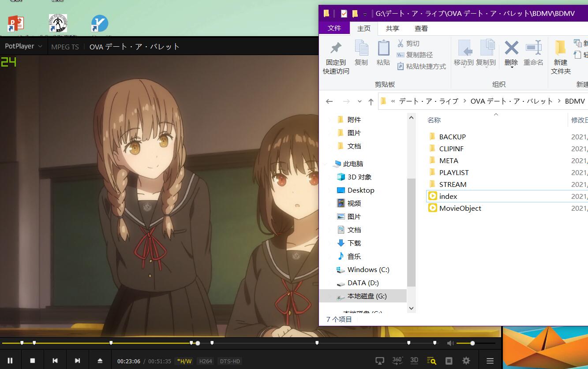
Task: Click the 00:23:06 elapsed time display
Action: (x=129, y=361)
